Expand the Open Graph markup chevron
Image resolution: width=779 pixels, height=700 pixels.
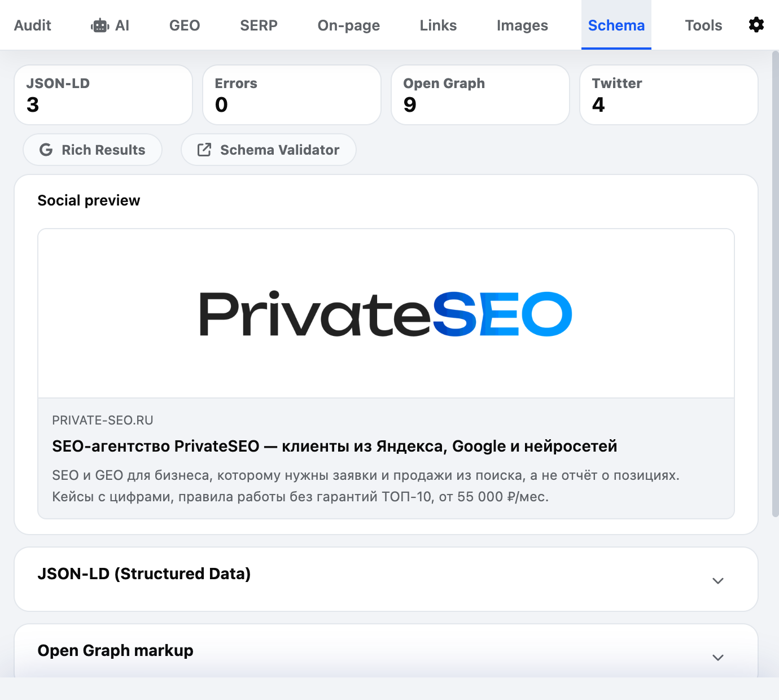tap(718, 658)
